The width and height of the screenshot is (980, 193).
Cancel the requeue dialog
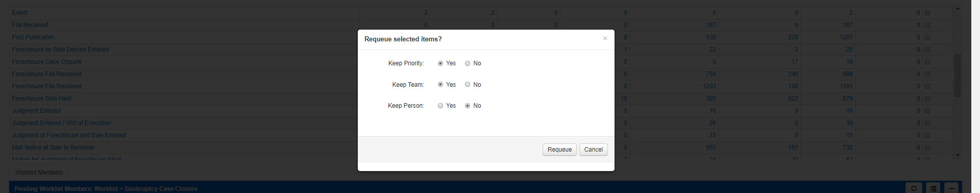click(593, 150)
